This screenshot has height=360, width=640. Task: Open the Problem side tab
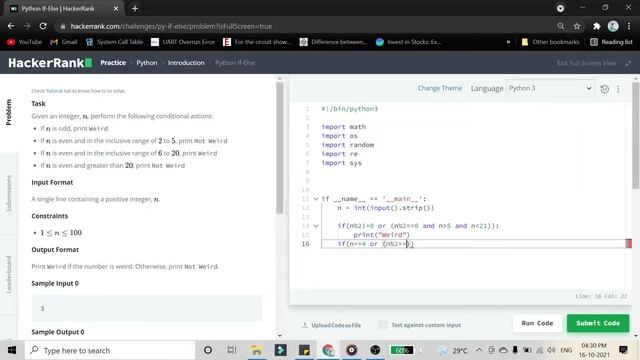[x=9, y=112]
